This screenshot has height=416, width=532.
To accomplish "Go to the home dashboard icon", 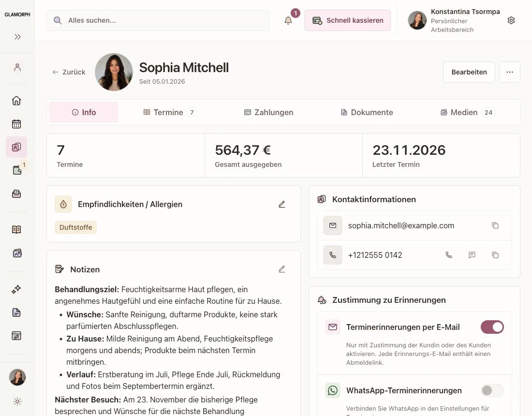I will [x=16, y=101].
